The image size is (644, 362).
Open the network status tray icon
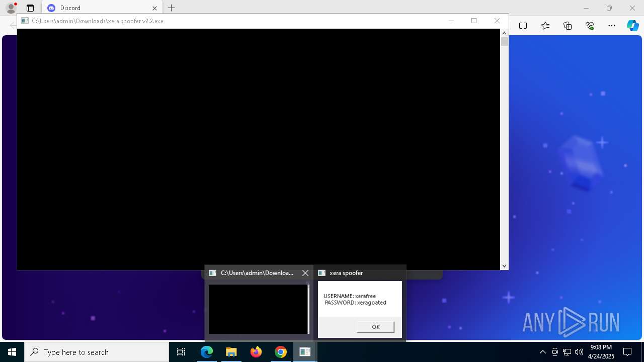567,352
